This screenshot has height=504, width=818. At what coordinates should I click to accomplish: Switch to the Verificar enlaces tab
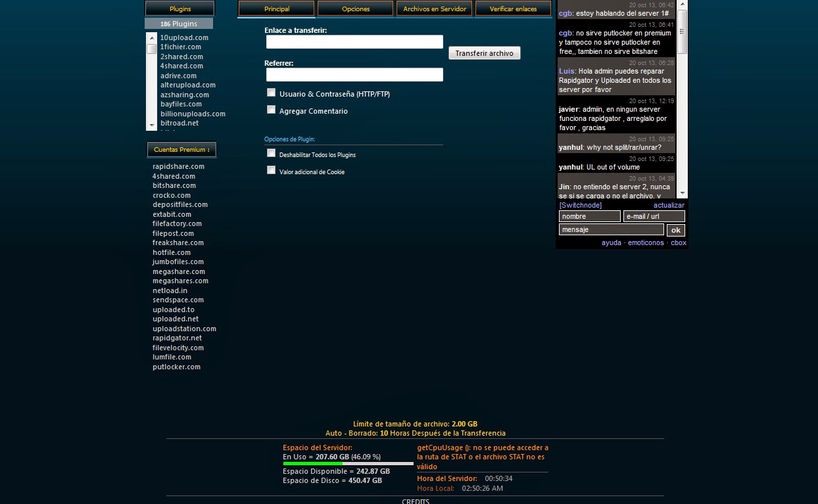click(512, 9)
